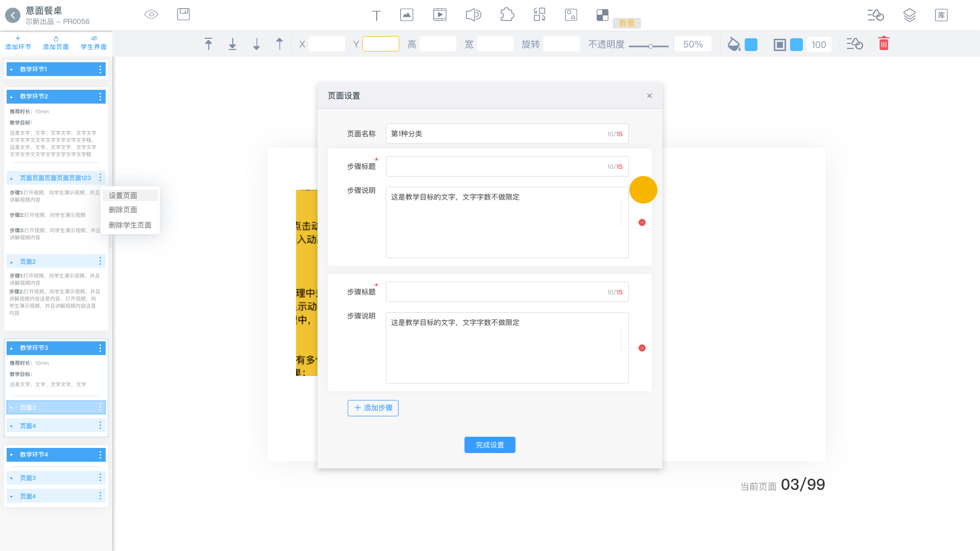Click 添加环节 button
The image size is (980, 551).
pos(18,43)
